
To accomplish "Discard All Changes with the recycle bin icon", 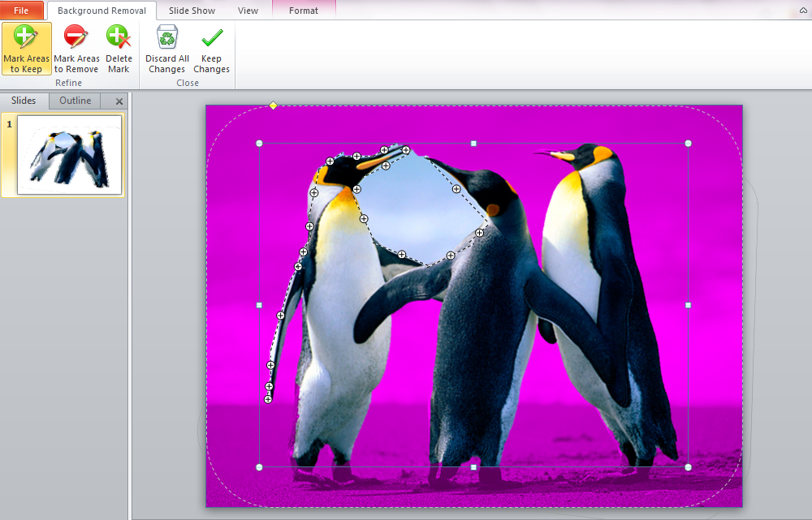I will (167, 49).
